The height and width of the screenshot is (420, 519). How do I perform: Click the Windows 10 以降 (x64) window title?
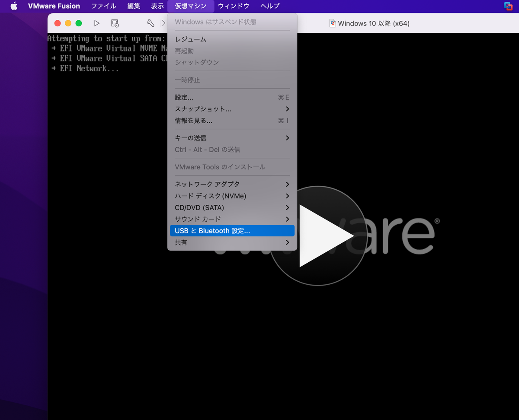pos(374,23)
